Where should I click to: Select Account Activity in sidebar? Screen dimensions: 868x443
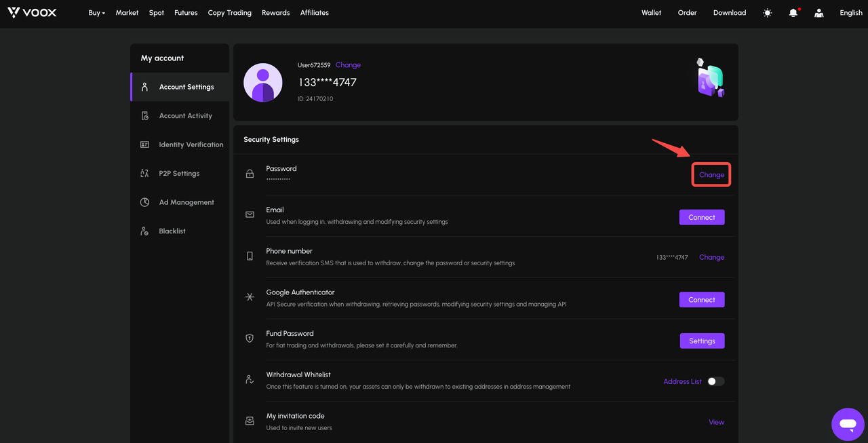pyautogui.click(x=180, y=116)
